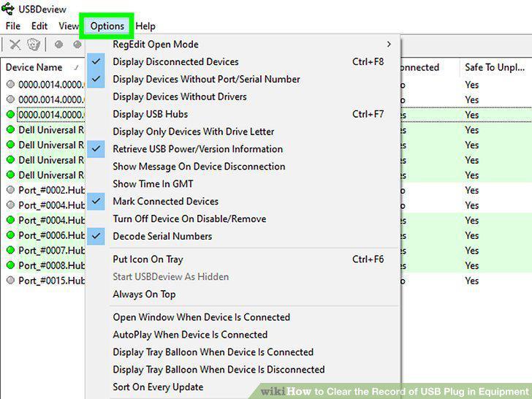Expand RegEdit Open Mode submenu

click(x=243, y=44)
